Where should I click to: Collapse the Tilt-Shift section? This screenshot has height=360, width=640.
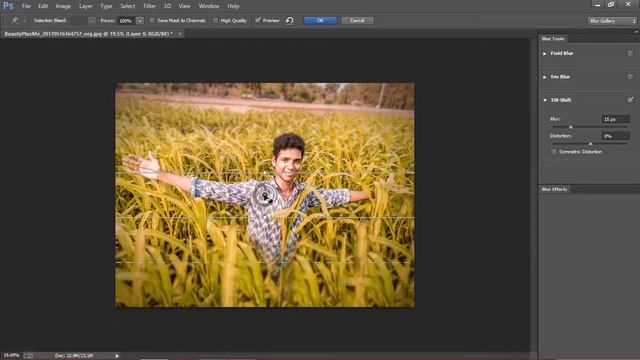pos(545,100)
